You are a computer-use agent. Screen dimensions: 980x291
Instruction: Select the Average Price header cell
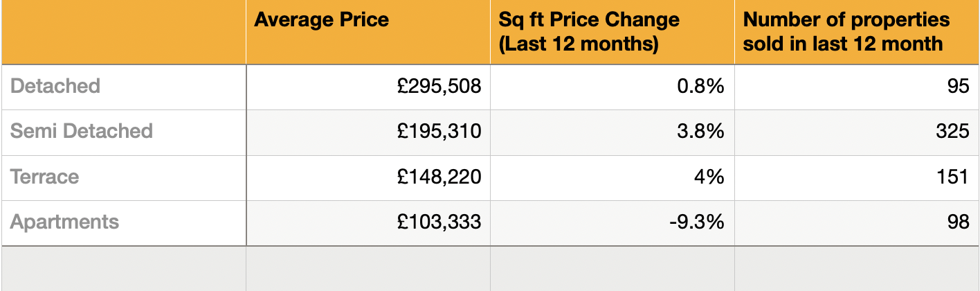click(321, 20)
